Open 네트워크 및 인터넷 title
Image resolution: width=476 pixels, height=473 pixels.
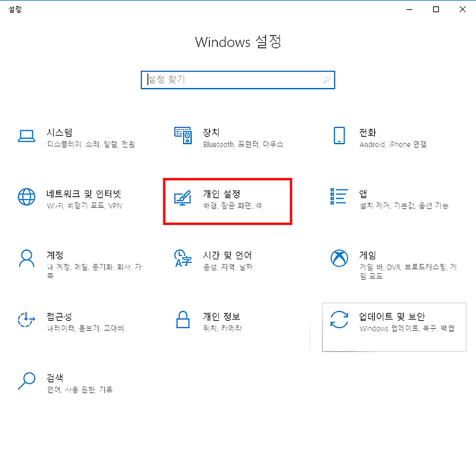click(84, 194)
